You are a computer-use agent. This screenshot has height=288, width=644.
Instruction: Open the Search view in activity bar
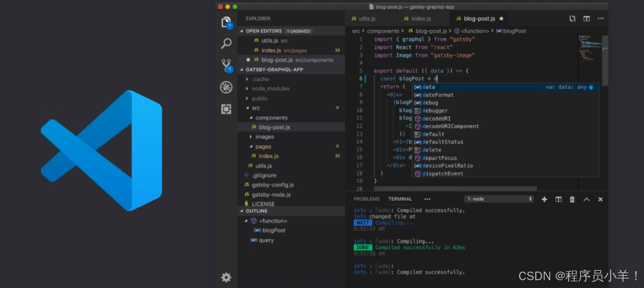226,43
